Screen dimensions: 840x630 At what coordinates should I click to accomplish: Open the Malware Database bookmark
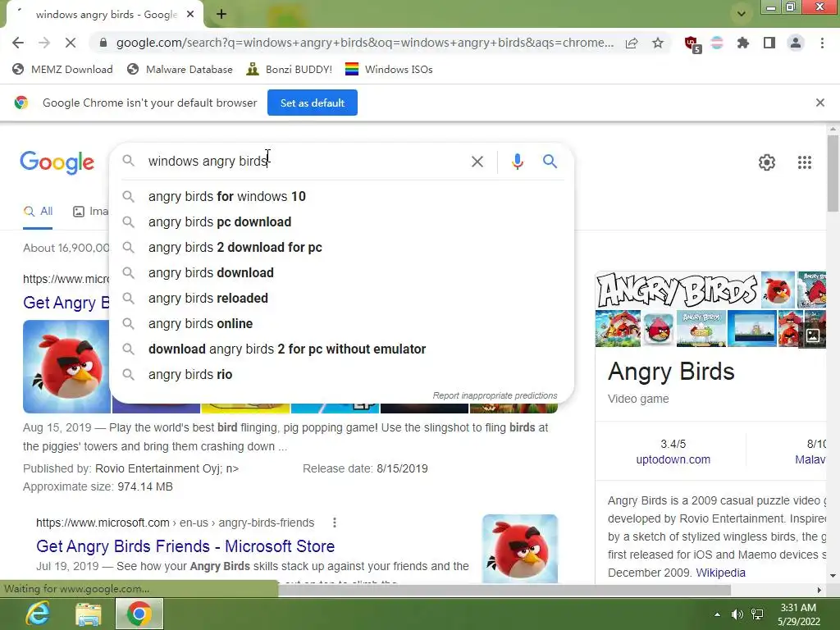(x=180, y=69)
